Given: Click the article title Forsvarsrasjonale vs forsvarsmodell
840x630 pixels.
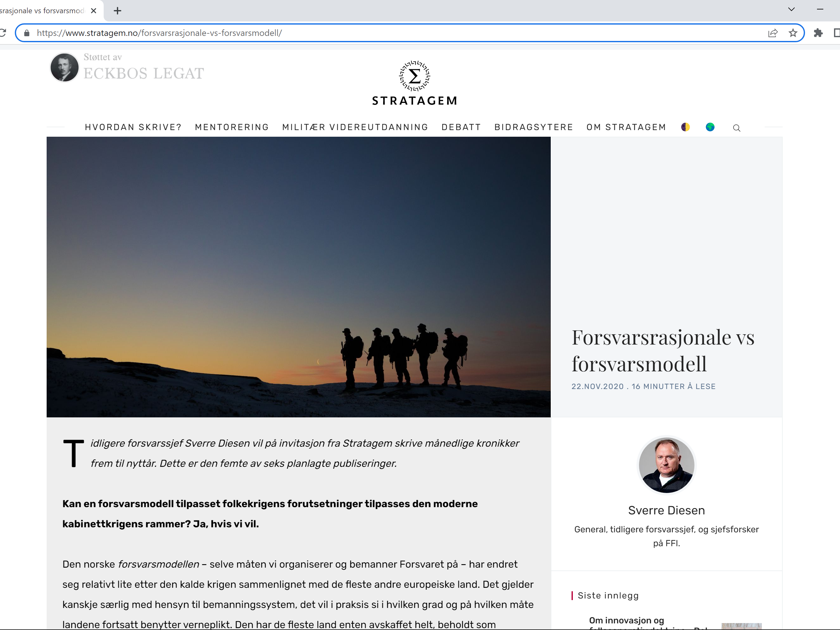Looking at the screenshot, I should tap(663, 351).
